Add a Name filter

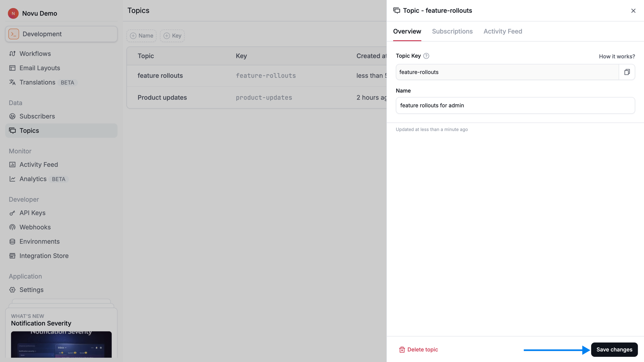click(142, 36)
